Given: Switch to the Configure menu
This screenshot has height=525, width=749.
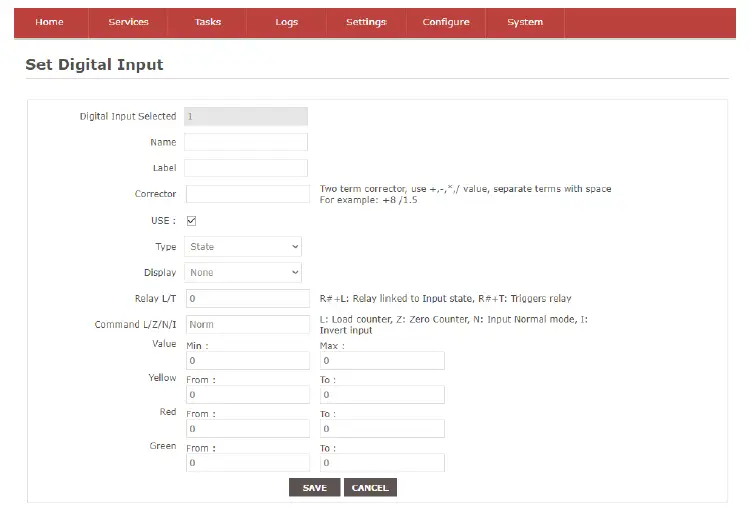Looking at the screenshot, I should pyautogui.click(x=446, y=22).
